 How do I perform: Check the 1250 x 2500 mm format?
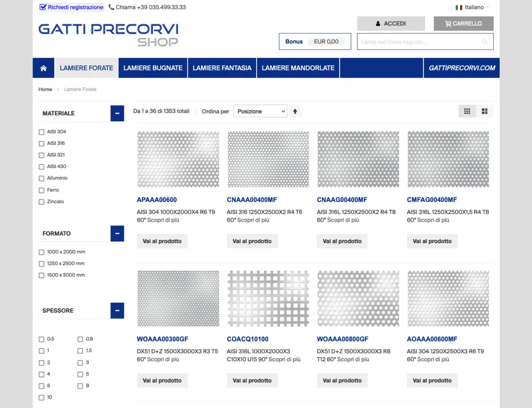41,263
